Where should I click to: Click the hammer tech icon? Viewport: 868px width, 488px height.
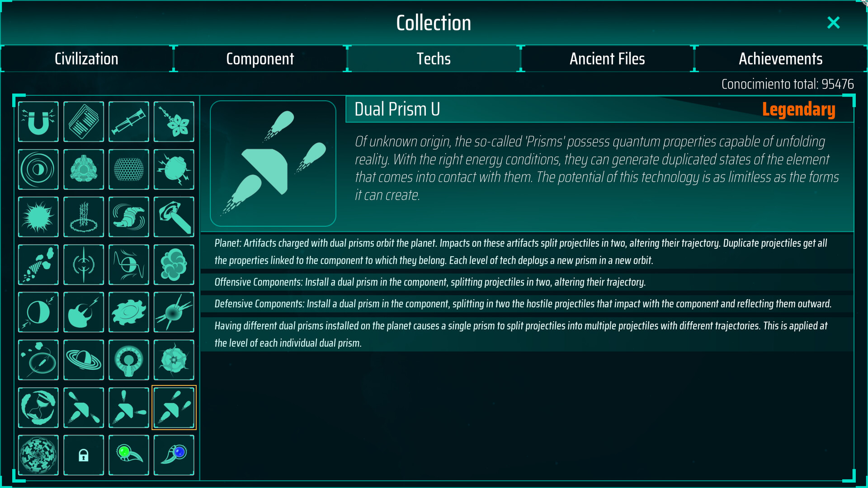coord(174,217)
